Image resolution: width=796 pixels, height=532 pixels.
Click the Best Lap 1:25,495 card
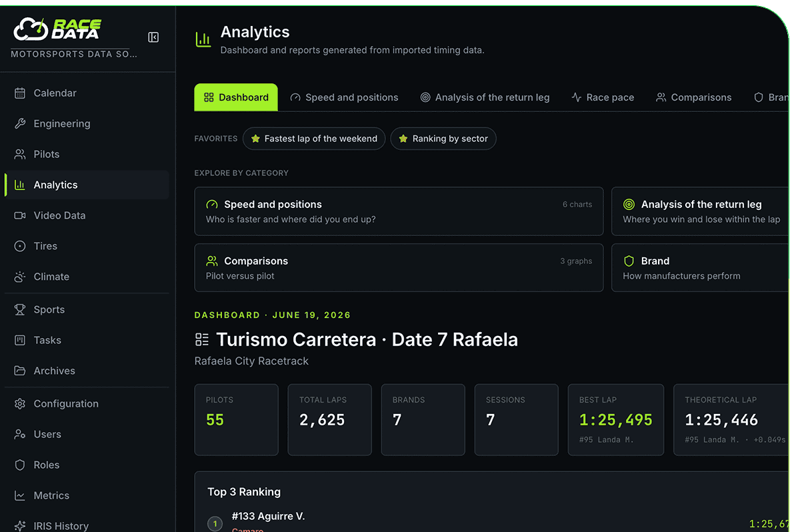coord(616,420)
